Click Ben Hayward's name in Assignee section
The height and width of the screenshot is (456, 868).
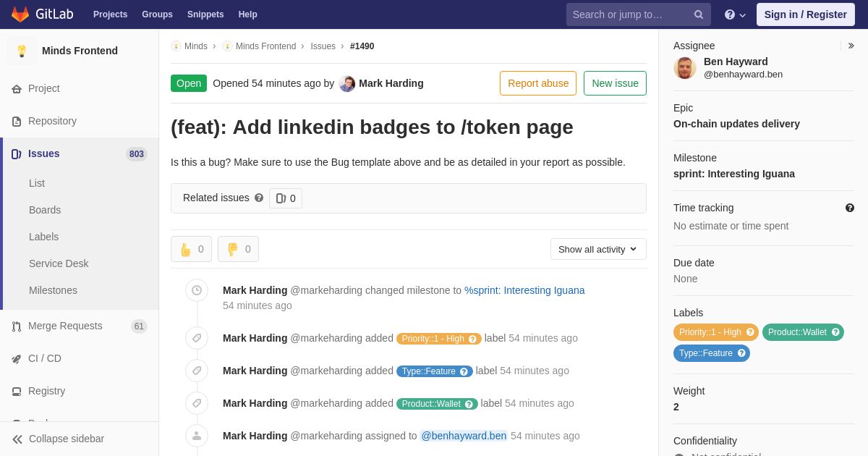coord(736,62)
